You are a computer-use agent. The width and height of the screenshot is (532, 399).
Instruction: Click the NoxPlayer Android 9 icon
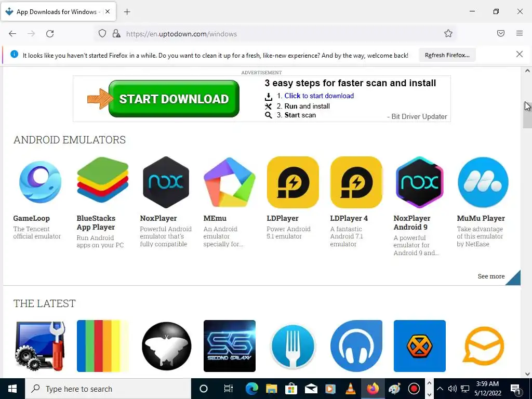point(420,182)
